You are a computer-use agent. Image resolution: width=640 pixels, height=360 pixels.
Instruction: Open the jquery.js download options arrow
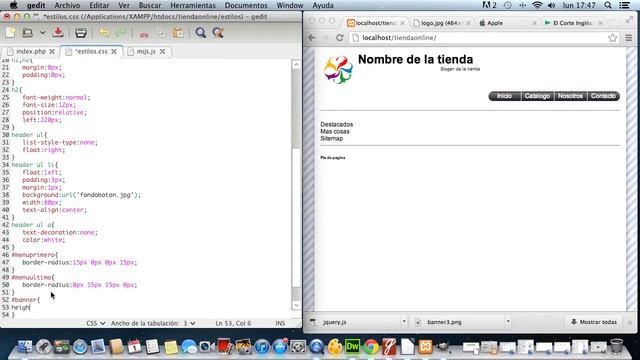404,322
